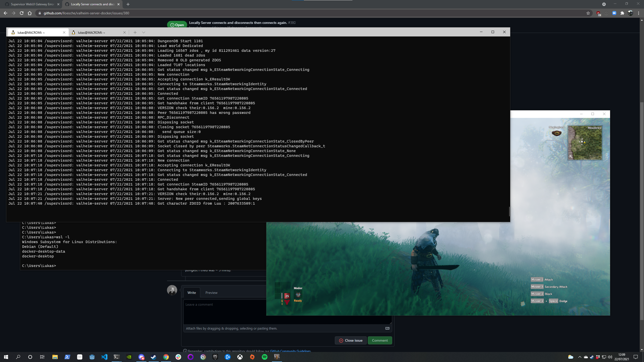644x362 pixels.
Task: Open Steam from the taskbar
Action: [x=153, y=357]
